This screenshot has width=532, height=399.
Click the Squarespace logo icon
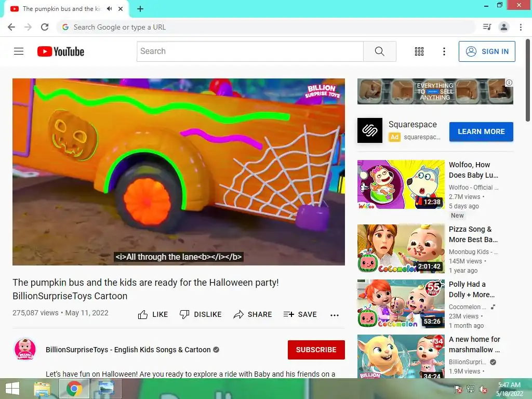[x=370, y=130]
